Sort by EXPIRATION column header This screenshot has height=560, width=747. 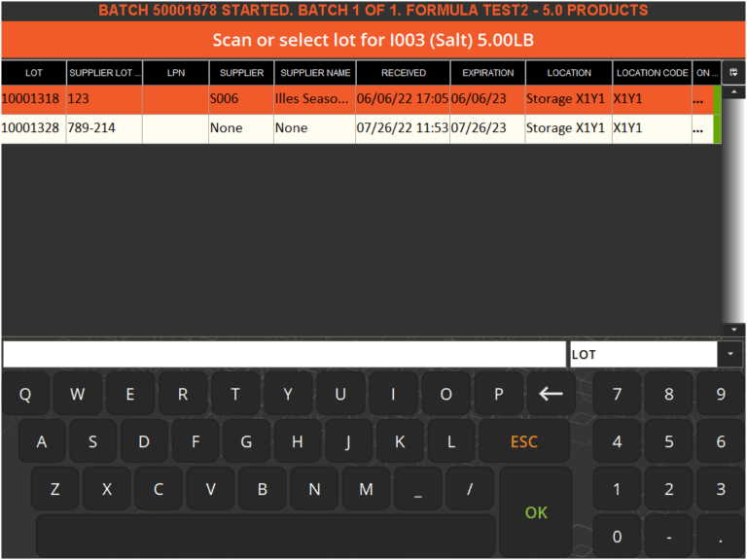point(487,73)
